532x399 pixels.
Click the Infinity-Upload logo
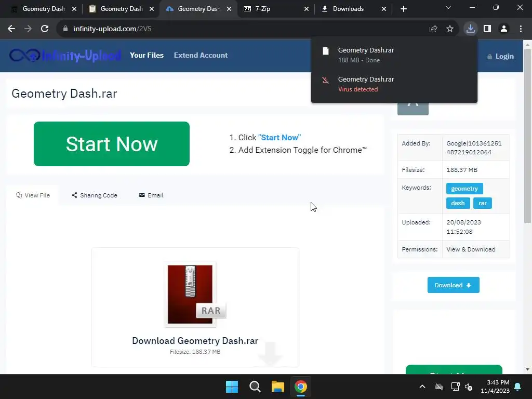pyautogui.click(x=65, y=55)
